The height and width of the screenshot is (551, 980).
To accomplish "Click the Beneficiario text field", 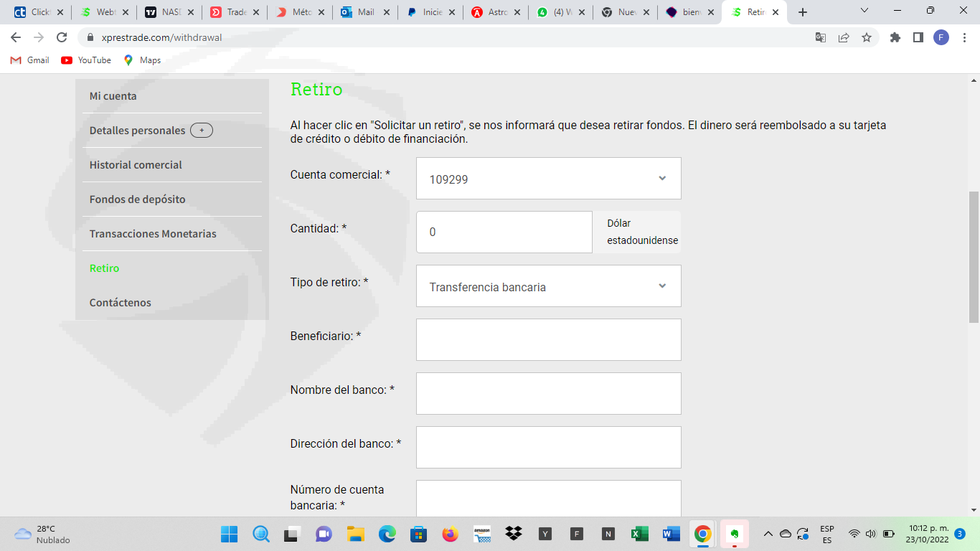I will click(548, 339).
